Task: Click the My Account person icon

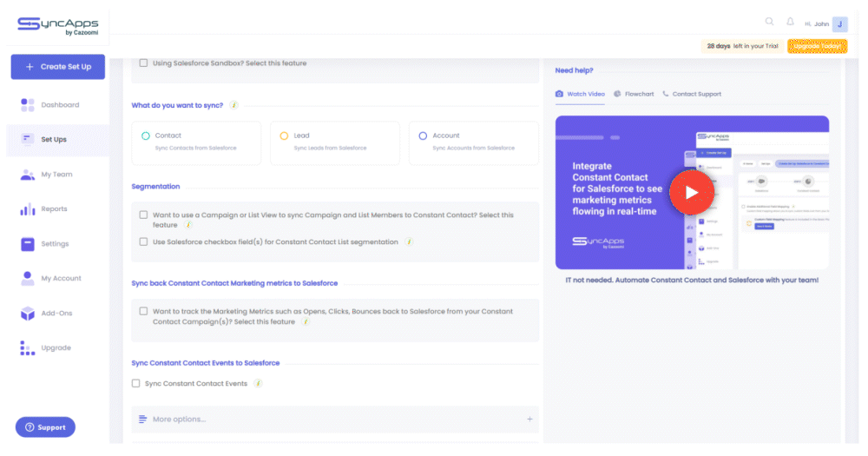Action: (28, 278)
